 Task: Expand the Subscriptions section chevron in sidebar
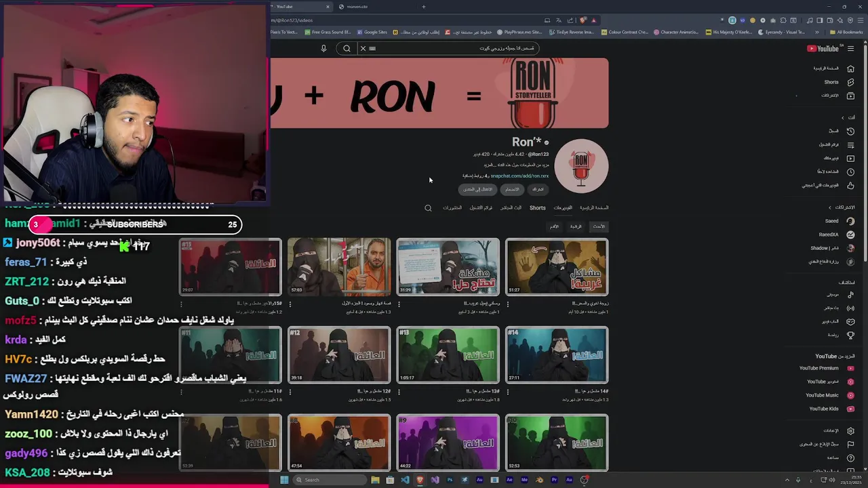(829, 207)
